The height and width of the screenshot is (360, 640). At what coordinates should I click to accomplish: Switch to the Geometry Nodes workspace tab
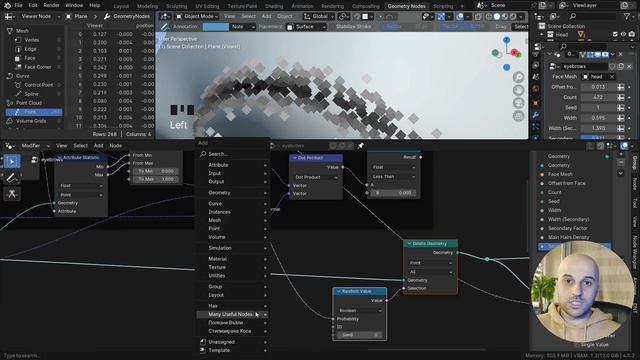pyautogui.click(x=406, y=6)
